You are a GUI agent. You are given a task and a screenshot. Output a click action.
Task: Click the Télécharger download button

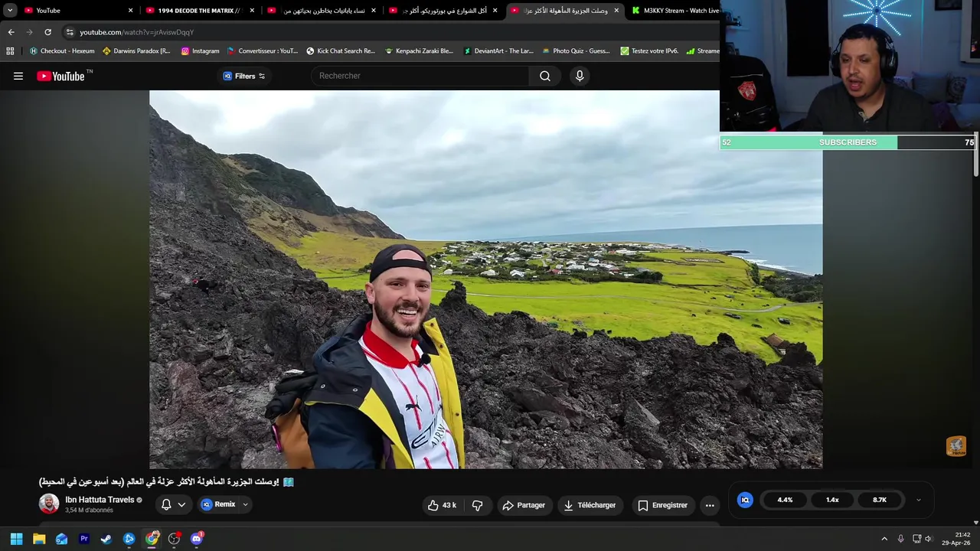coord(590,505)
